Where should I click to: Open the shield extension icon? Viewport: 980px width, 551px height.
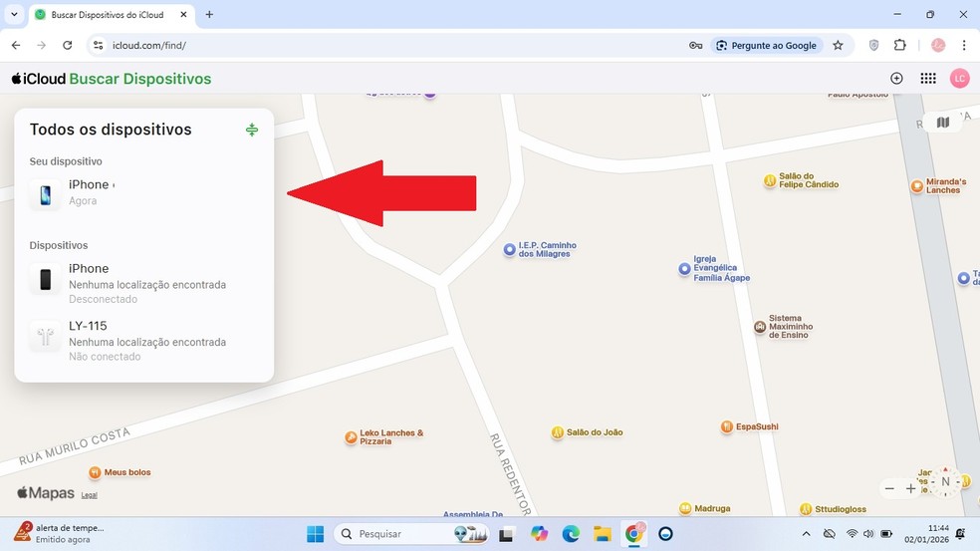tap(873, 45)
